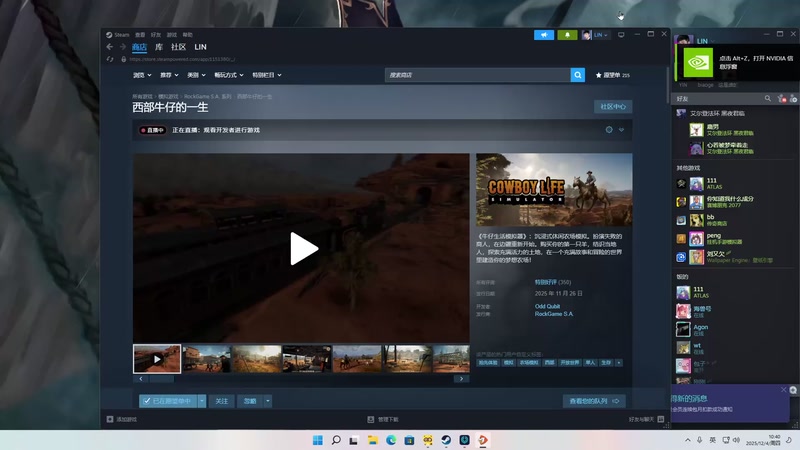The image size is (800, 450).
Task: Click the broadcast settings gear icon
Action: (x=609, y=130)
